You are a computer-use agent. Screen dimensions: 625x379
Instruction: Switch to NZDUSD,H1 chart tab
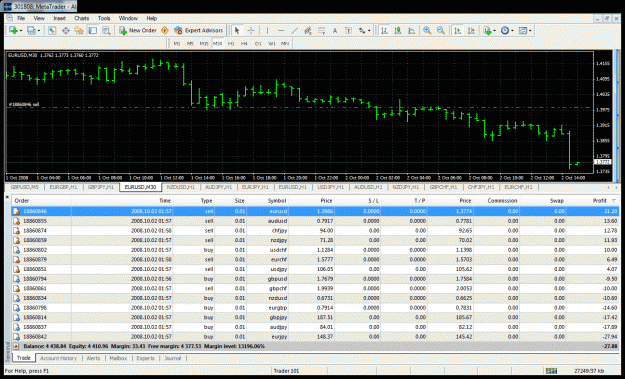coord(181,187)
